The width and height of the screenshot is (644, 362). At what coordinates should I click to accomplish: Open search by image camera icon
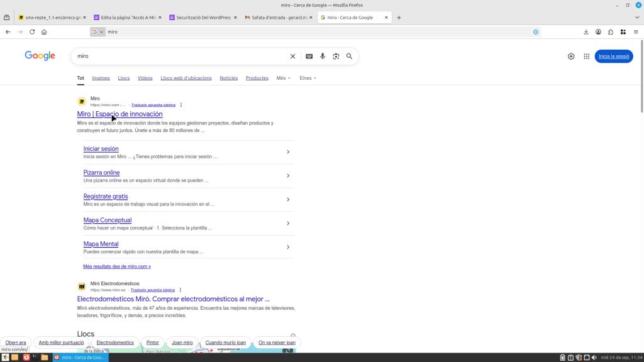point(336,56)
